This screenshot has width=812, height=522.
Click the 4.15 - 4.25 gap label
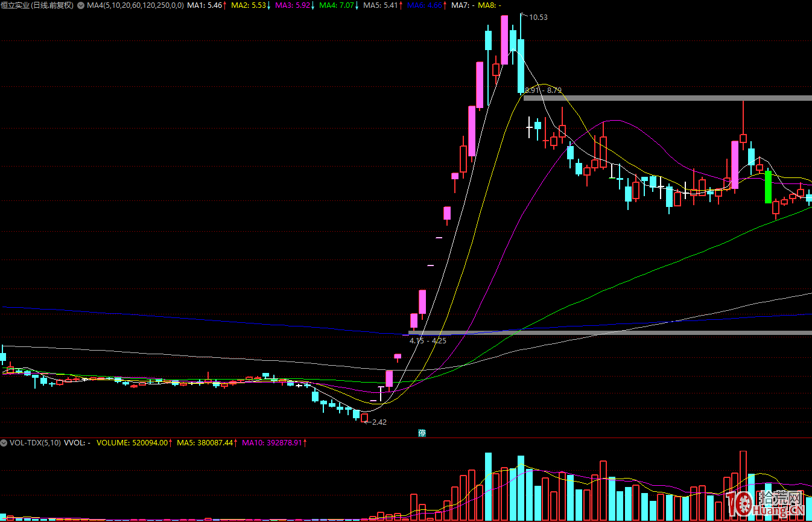click(x=428, y=341)
